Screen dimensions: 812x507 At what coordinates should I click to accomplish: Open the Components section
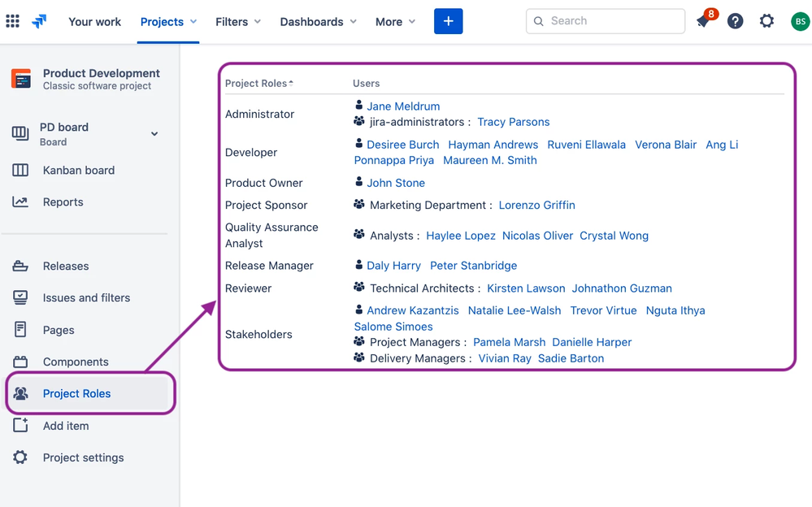[x=76, y=361]
